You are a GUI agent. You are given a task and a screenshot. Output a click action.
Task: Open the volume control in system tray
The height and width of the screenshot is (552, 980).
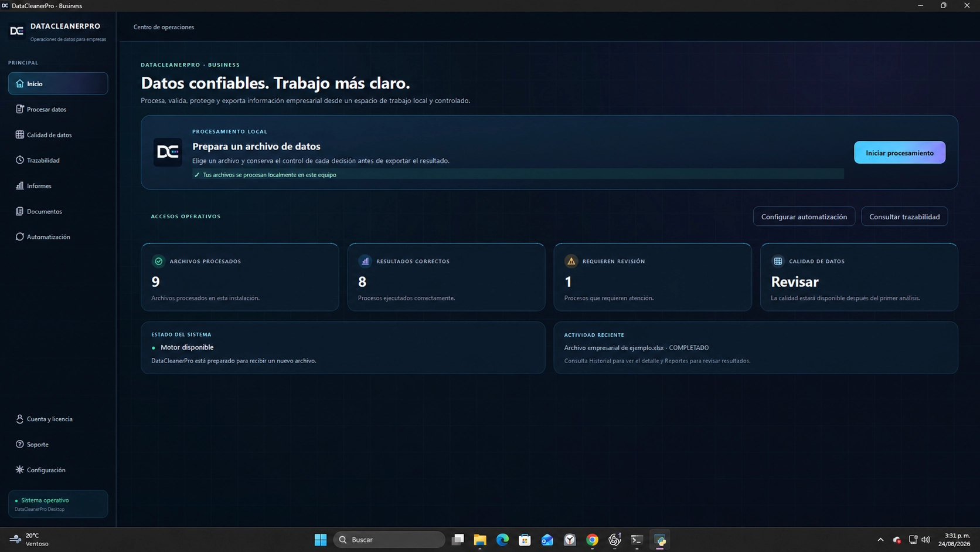(x=926, y=540)
